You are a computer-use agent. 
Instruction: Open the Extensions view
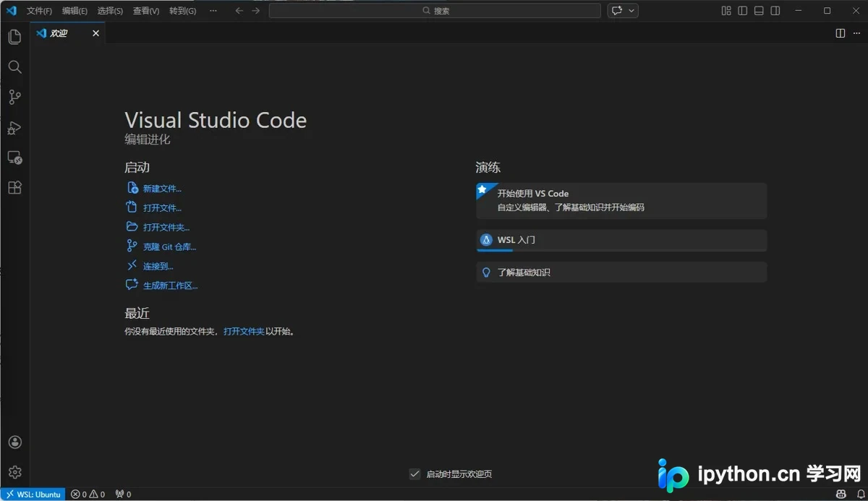[14, 188]
